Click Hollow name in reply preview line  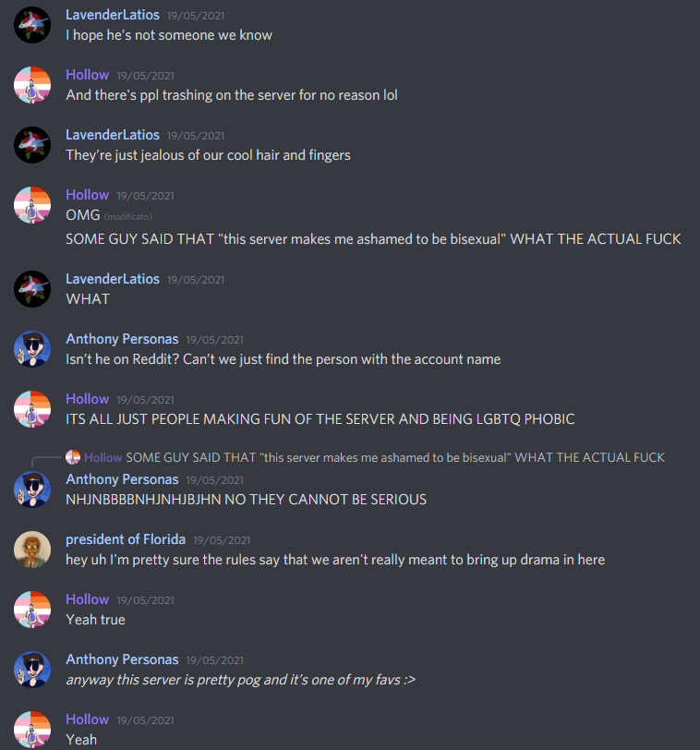tap(103, 458)
